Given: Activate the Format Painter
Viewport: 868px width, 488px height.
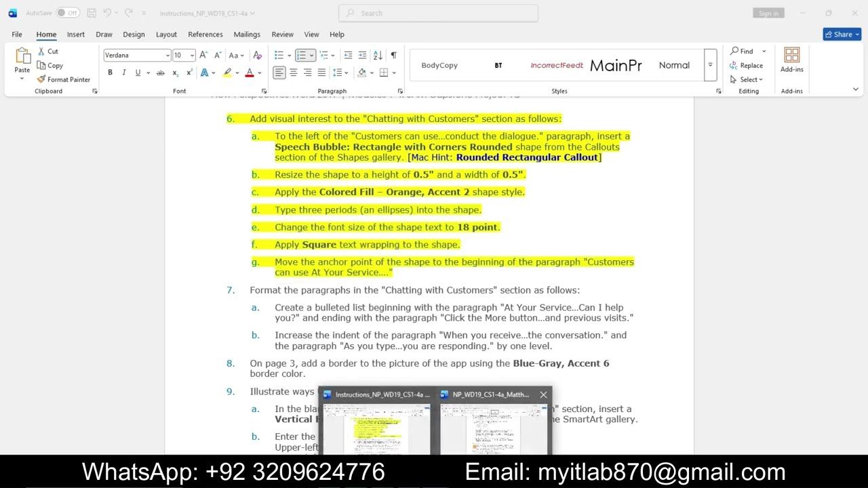Looking at the screenshot, I should click(64, 79).
